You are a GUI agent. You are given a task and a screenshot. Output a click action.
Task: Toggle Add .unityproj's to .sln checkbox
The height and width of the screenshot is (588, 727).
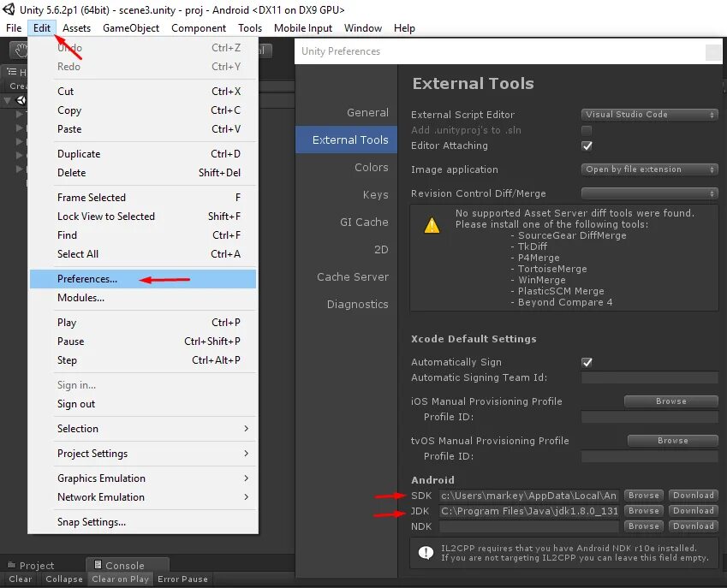click(x=587, y=130)
